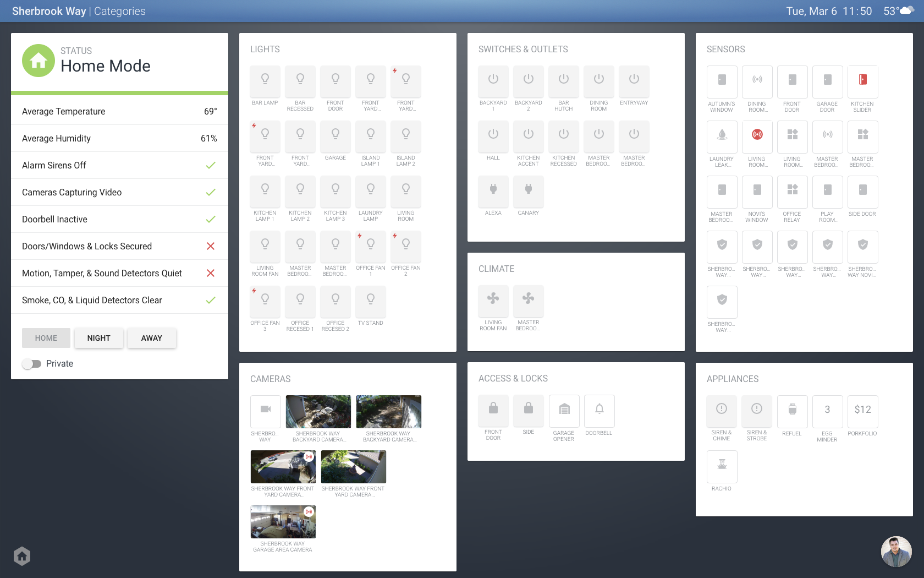Open the Garage Door sensor
This screenshot has width=924, height=578.
click(828, 82)
